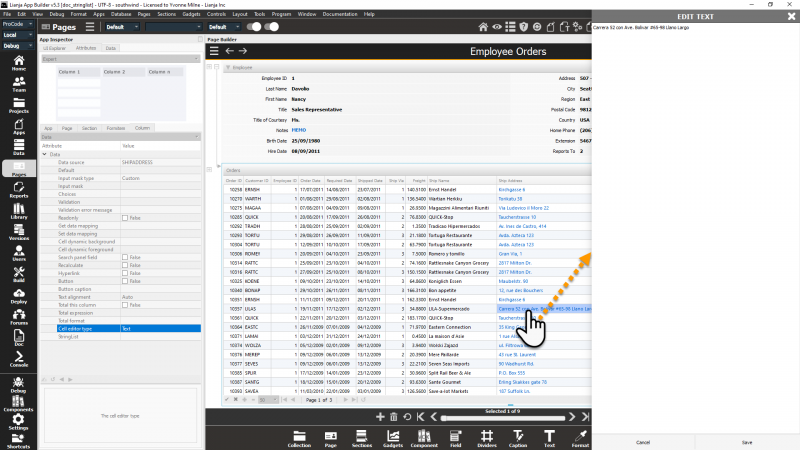Open the Projects workspace

pyautogui.click(x=18, y=106)
